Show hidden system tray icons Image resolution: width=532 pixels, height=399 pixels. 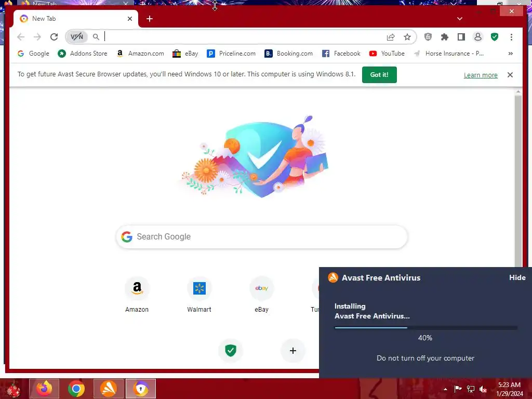click(x=445, y=389)
